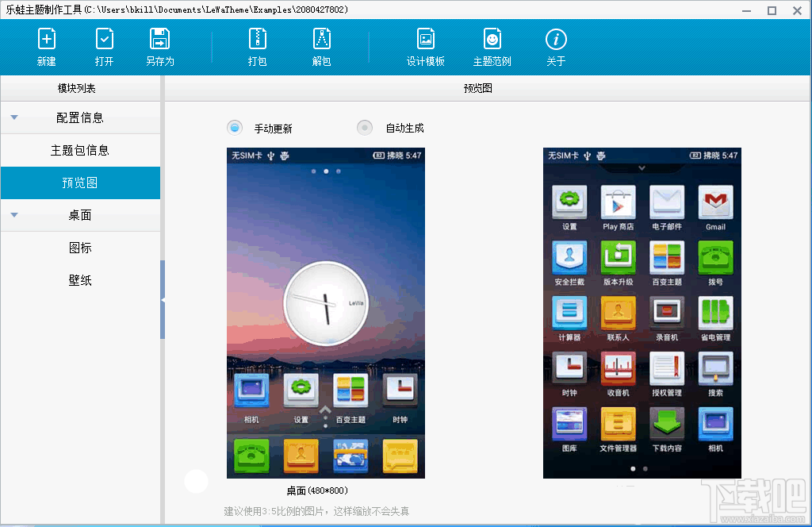Click the 桌面(480*800) caption
The image size is (812, 527).
pyautogui.click(x=317, y=490)
